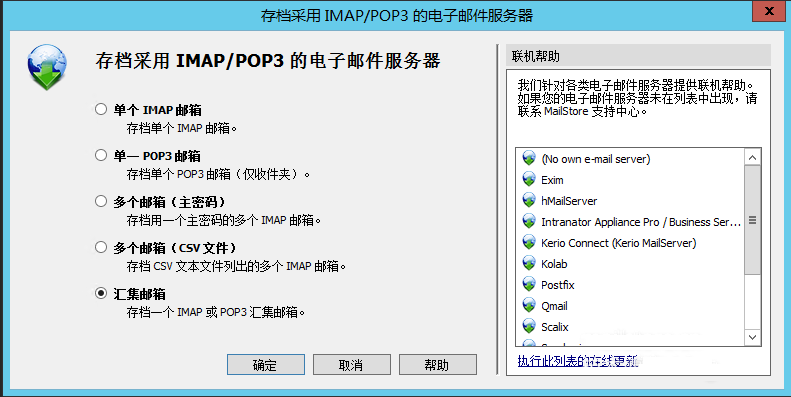Click the globe icon beside (No own e-mail server)
The height and width of the screenshot is (397, 791).
(529, 158)
